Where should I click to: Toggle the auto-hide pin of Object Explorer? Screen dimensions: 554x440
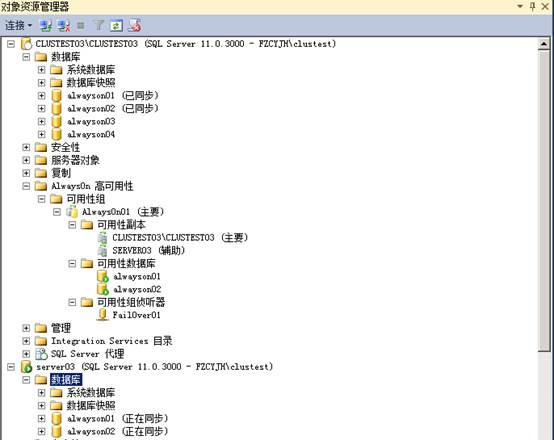coord(533,6)
